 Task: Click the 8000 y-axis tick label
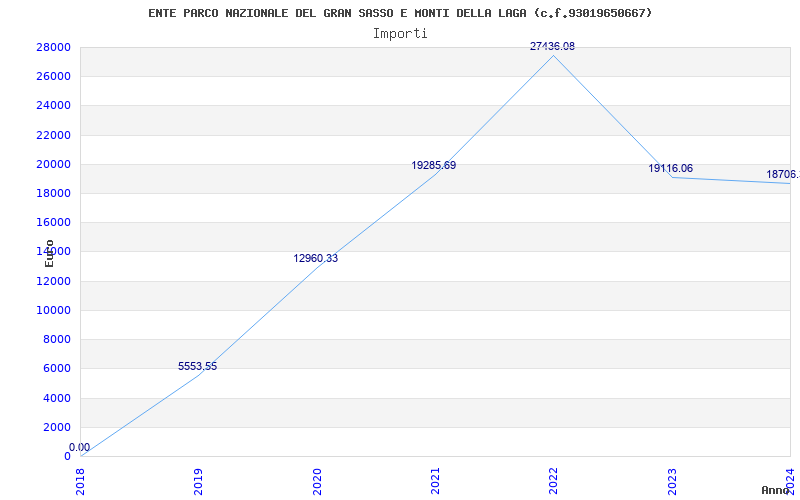pos(57,339)
